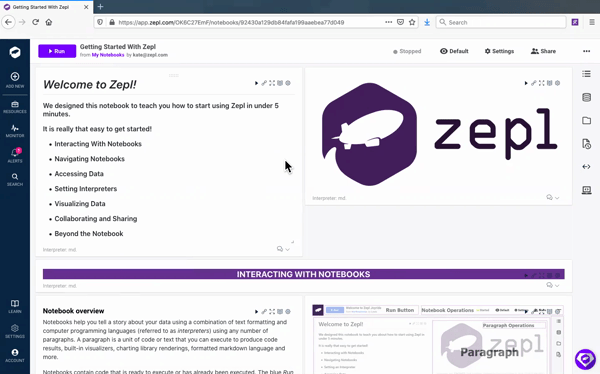The height and width of the screenshot is (374, 600).
Task: Expand Welcome to Zepl paragraph to fullscreen
Action: coord(272,83)
